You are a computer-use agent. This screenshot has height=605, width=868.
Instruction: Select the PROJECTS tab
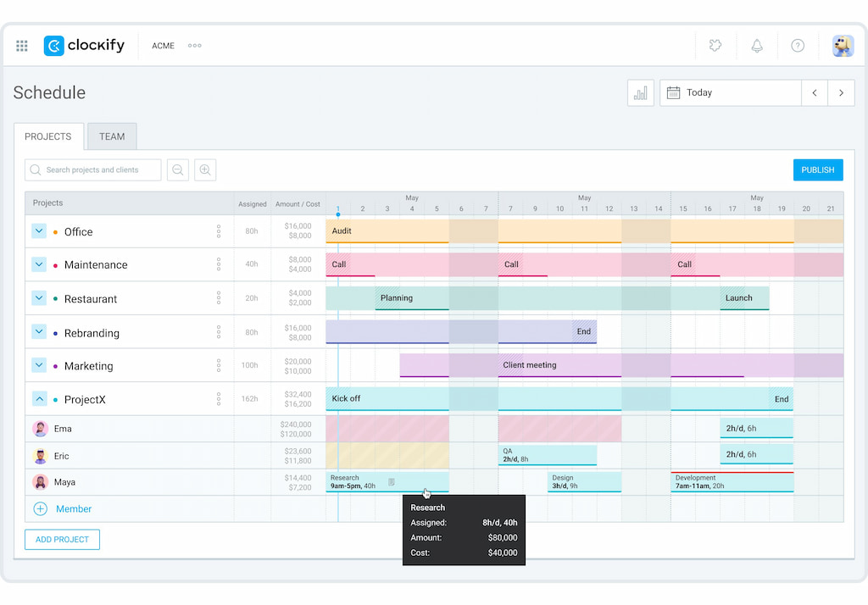[48, 136]
